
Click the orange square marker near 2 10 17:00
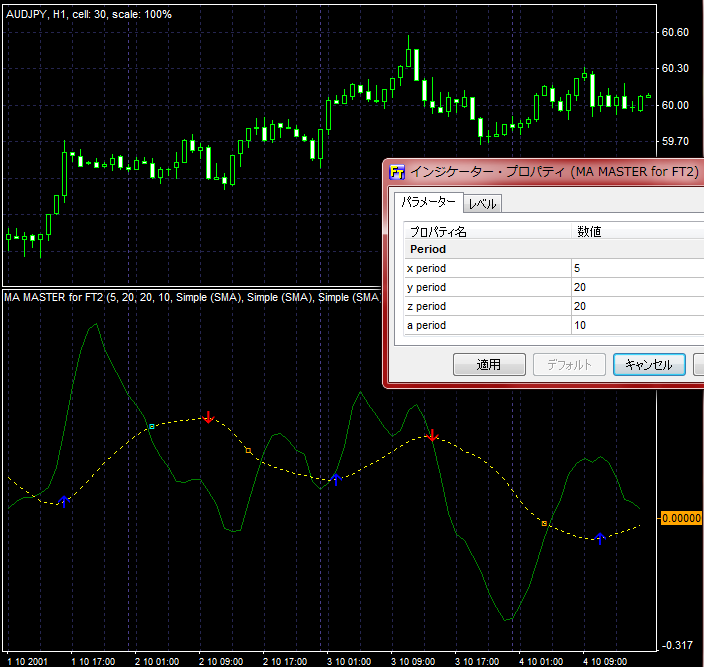(248, 451)
